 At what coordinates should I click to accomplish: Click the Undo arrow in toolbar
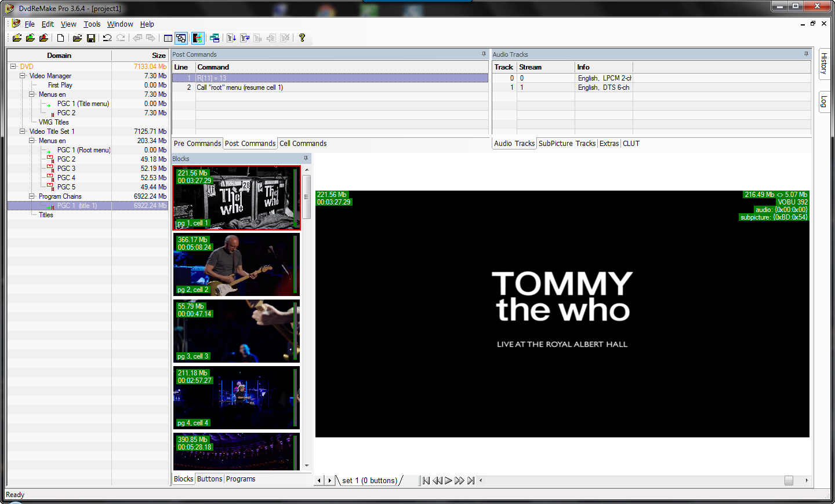click(107, 38)
